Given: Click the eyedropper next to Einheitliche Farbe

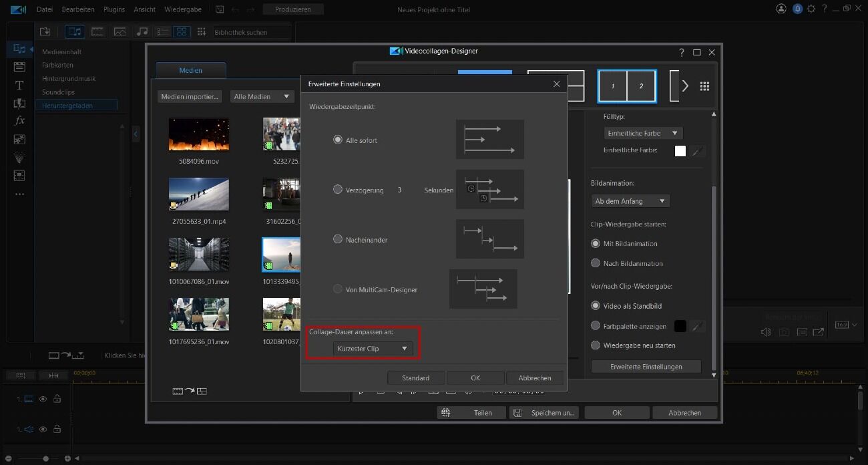Looking at the screenshot, I should pos(698,151).
